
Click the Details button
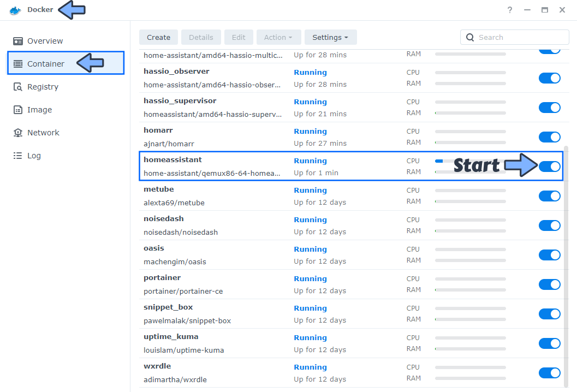point(201,37)
